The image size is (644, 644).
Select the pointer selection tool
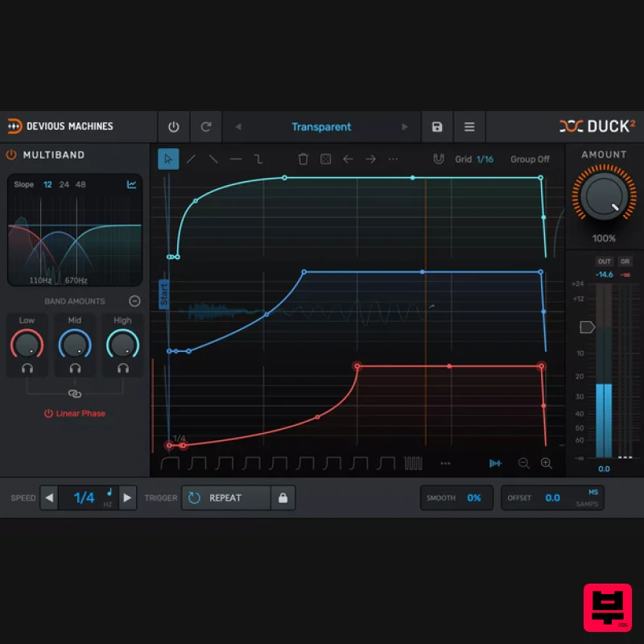tap(168, 159)
